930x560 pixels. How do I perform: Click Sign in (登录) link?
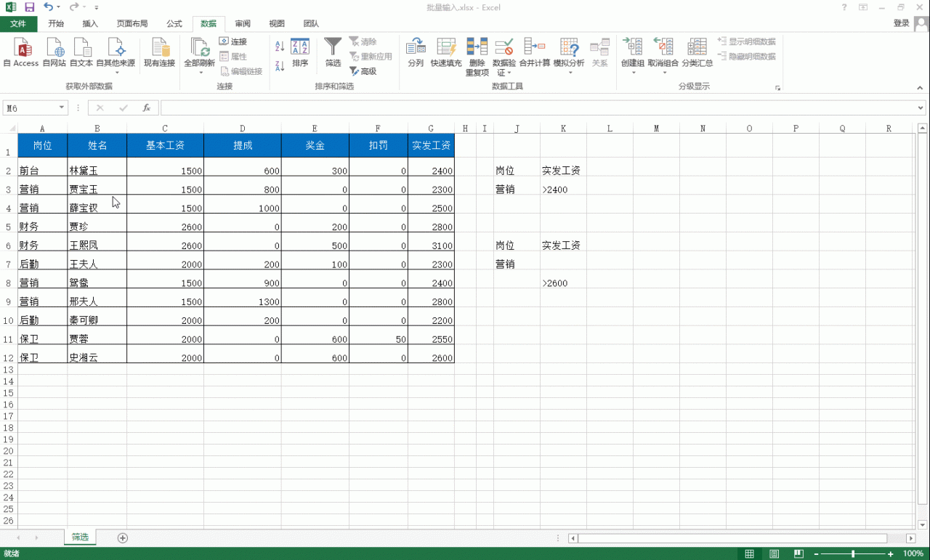[901, 23]
